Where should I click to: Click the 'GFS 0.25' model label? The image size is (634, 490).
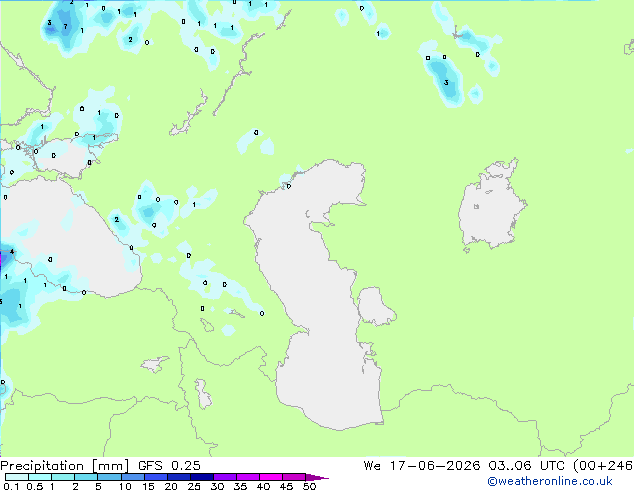[x=169, y=466]
